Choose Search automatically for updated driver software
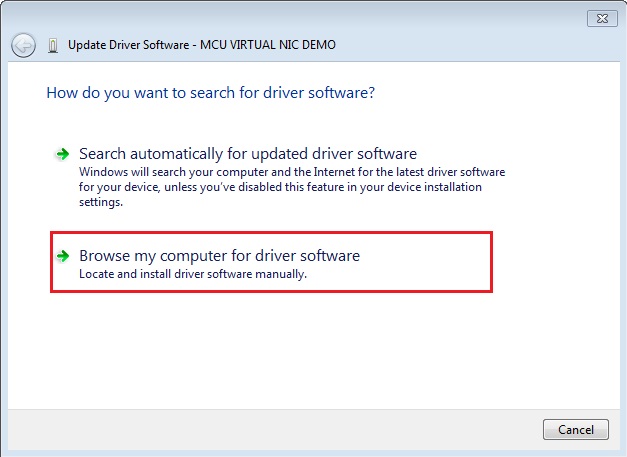 [x=247, y=154]
